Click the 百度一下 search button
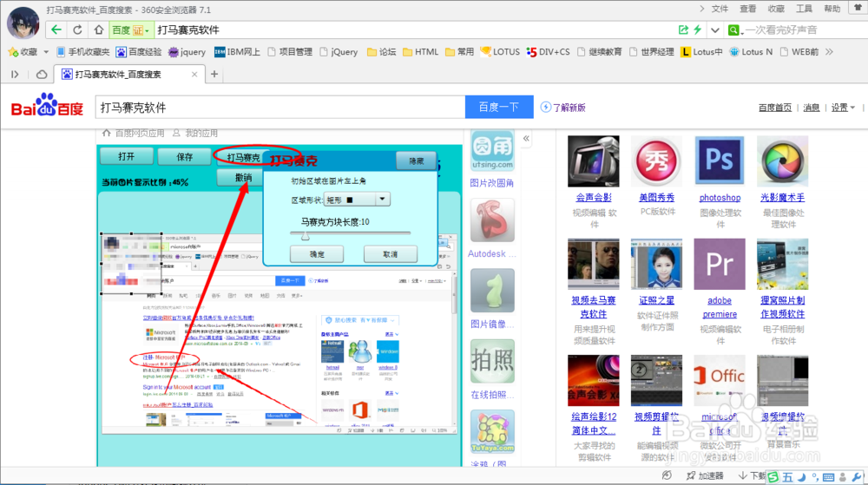868x485 pixels. (x=499, y=108)
